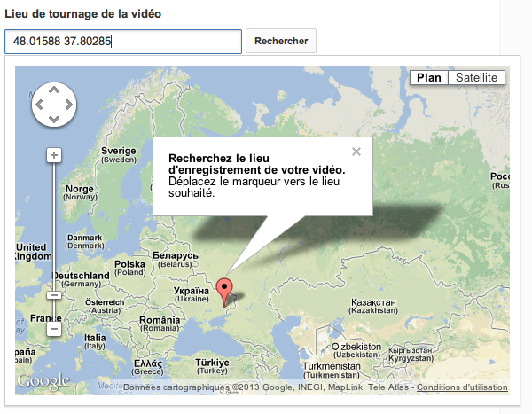Image resolution: width=532 pixels, height=414 pixels.
Task: Click the Sverige (Sweden) label
Action: (119, 155)
